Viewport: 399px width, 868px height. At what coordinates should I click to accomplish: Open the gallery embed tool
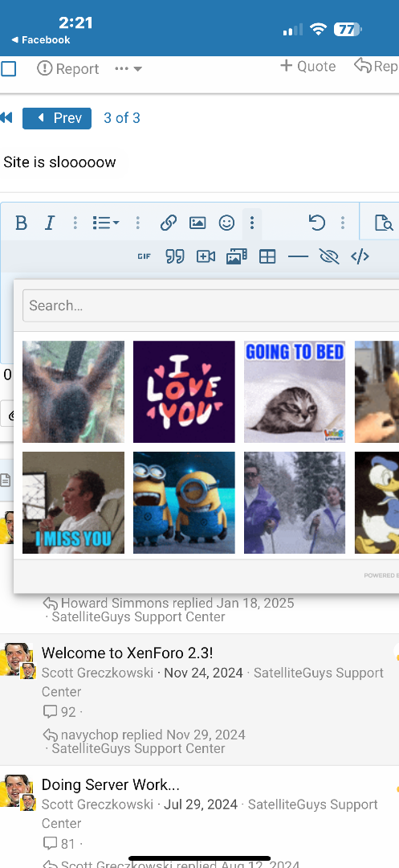(x=237, y=256)
